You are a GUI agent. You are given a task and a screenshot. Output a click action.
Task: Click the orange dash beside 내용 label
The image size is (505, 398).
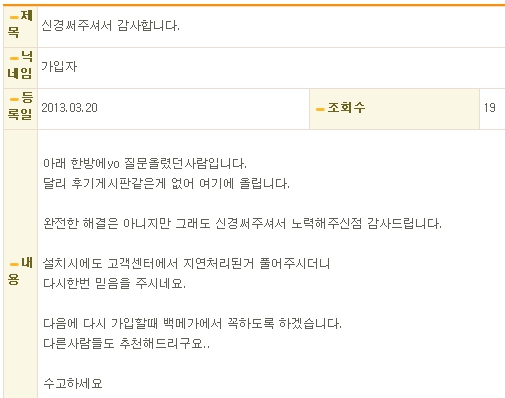click(x=14, y=265)
